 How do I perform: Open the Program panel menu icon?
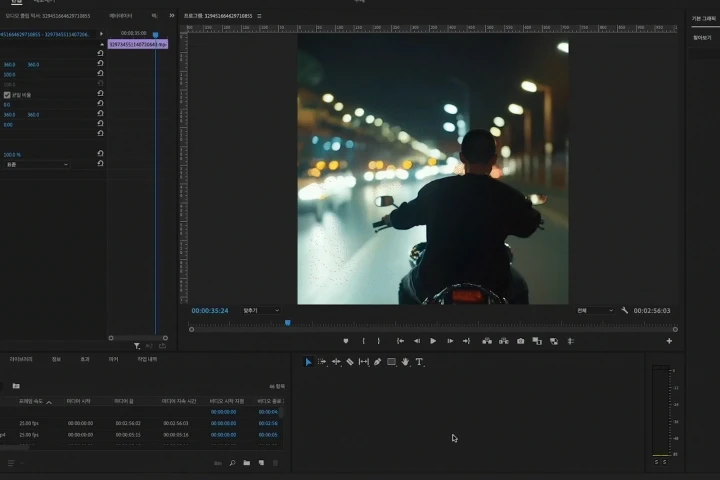259,16
